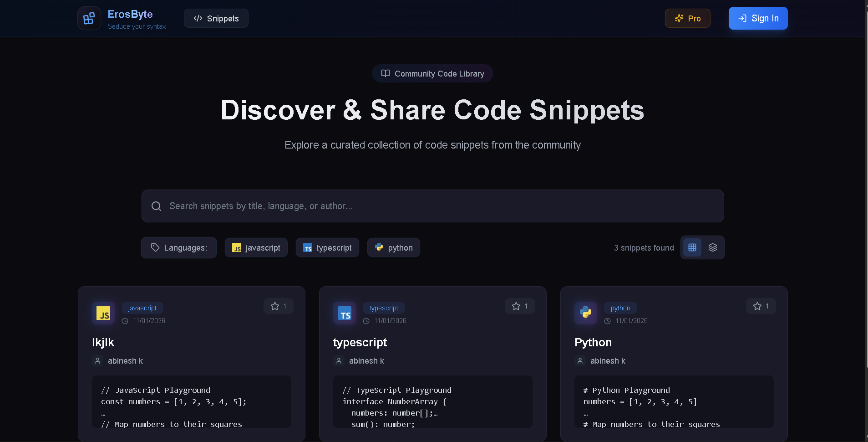Star the lkjlk javascript snippet
The image size is (868, 442).
click(278, 306)
